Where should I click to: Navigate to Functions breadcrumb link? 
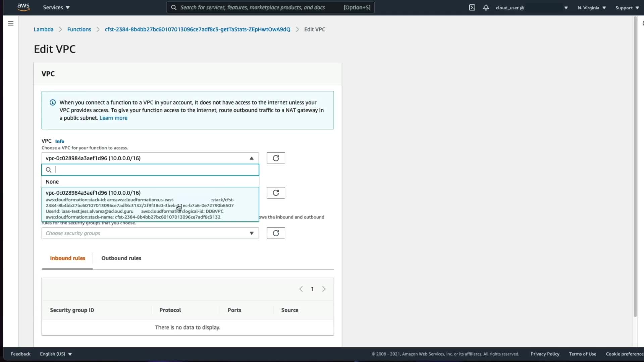(79, 29)
